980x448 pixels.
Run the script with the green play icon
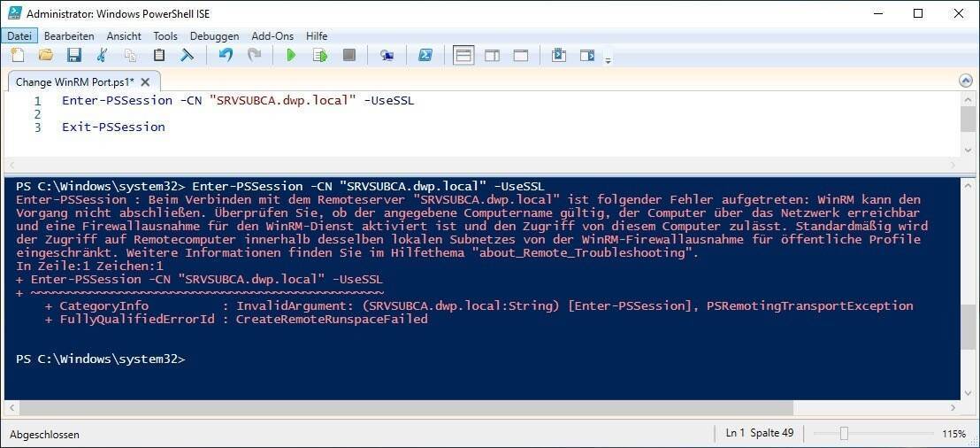point(291,55)
